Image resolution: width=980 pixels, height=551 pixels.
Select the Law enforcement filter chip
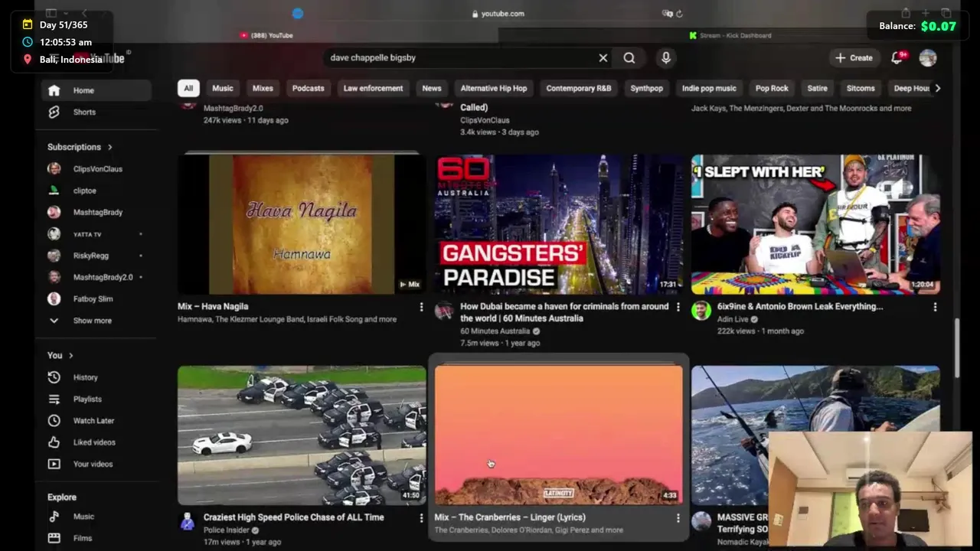pyautogui.click(x=373, y=88)
